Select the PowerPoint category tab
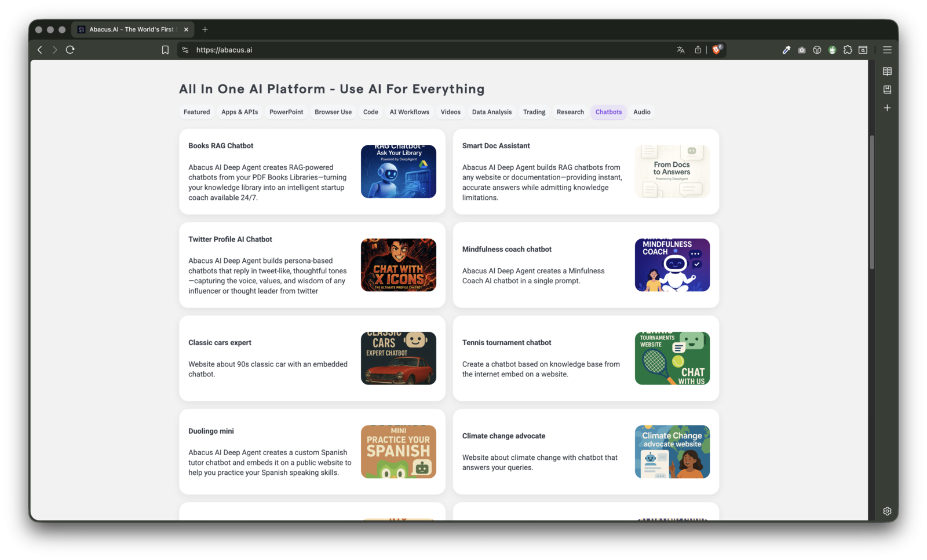The width and height of the screenshot is (927, 560). (286, 112)
